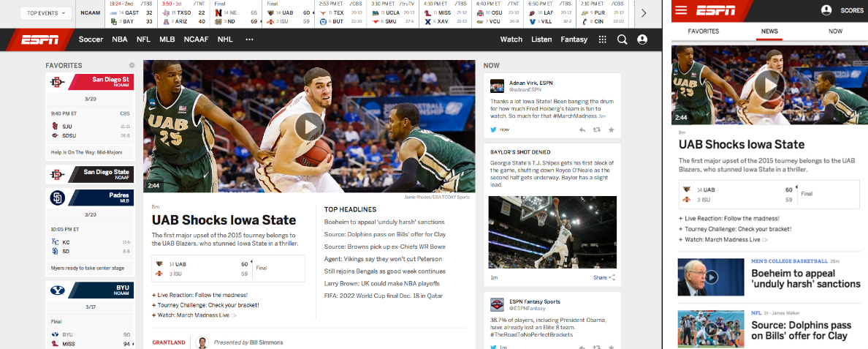Open the mobile hamburger menu
This screenshot has height=349, width=868.
tap(681, 10)
